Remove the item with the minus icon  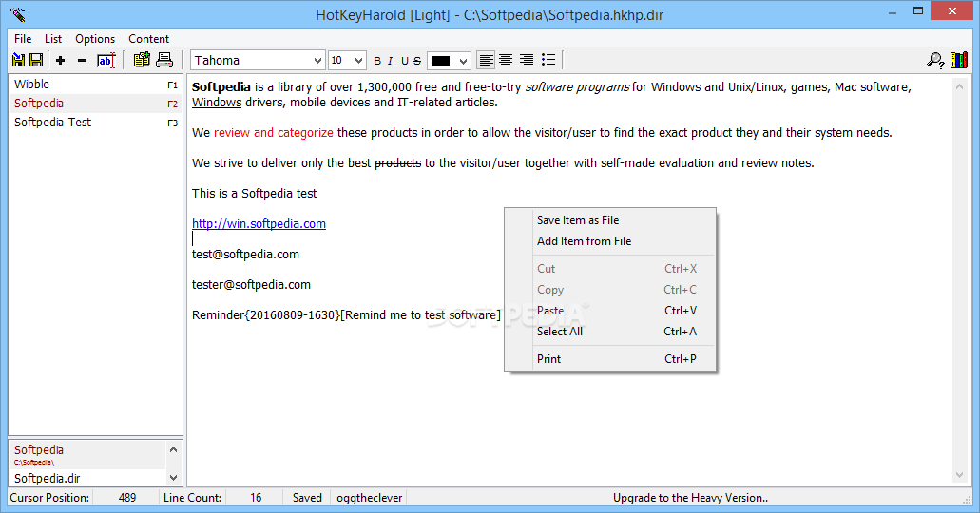tap(82, 60)
